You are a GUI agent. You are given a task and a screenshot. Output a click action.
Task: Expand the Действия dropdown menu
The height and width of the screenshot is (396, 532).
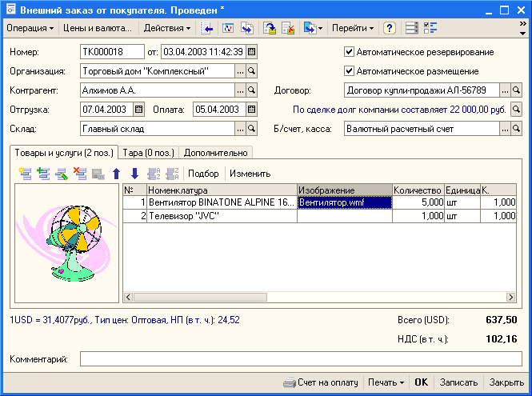(166, 28)
